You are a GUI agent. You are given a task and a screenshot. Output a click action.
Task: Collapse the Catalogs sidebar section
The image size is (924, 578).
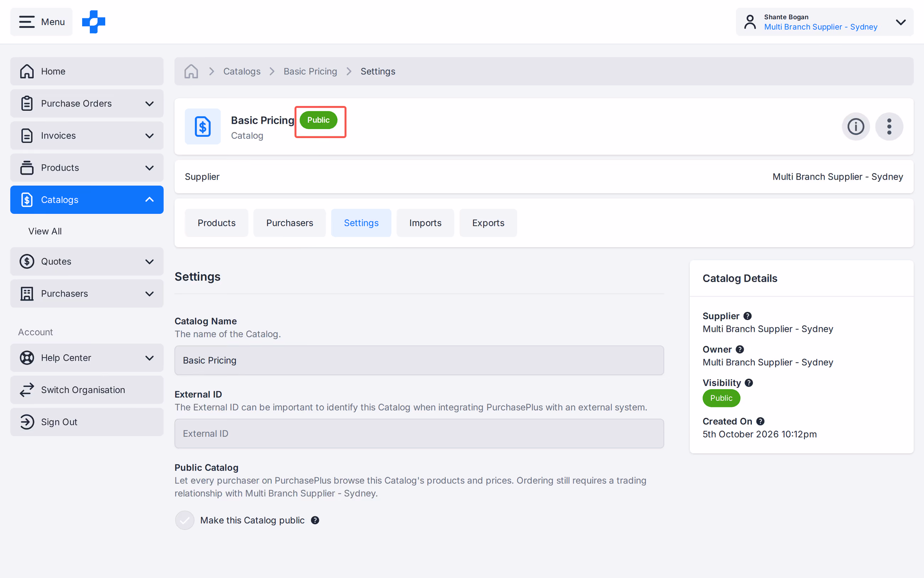click(149, 200)
